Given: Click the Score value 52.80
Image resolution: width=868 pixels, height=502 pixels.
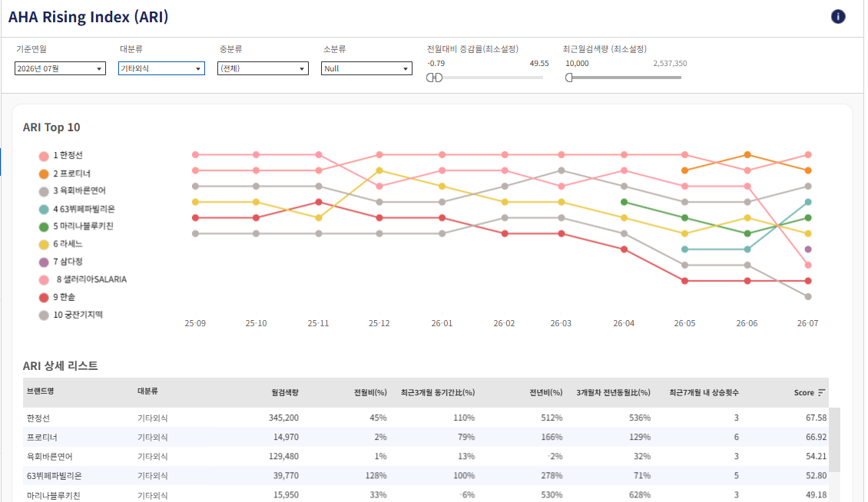Looking at the screenshot, I should pyautogui.click(x=816, y=476).
